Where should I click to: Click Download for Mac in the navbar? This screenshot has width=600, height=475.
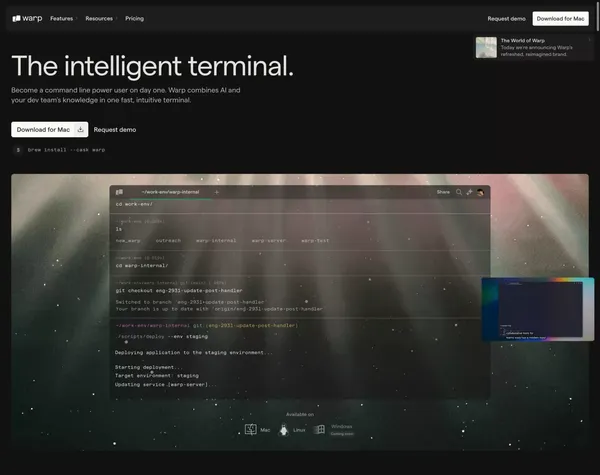pyautogui.click(x=560, y=18)
